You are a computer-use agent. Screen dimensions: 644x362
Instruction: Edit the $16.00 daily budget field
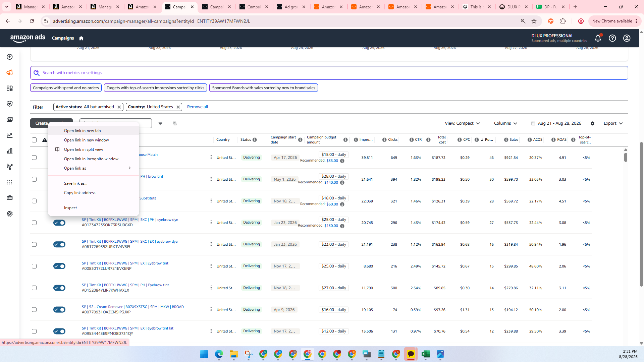[334, 310]
